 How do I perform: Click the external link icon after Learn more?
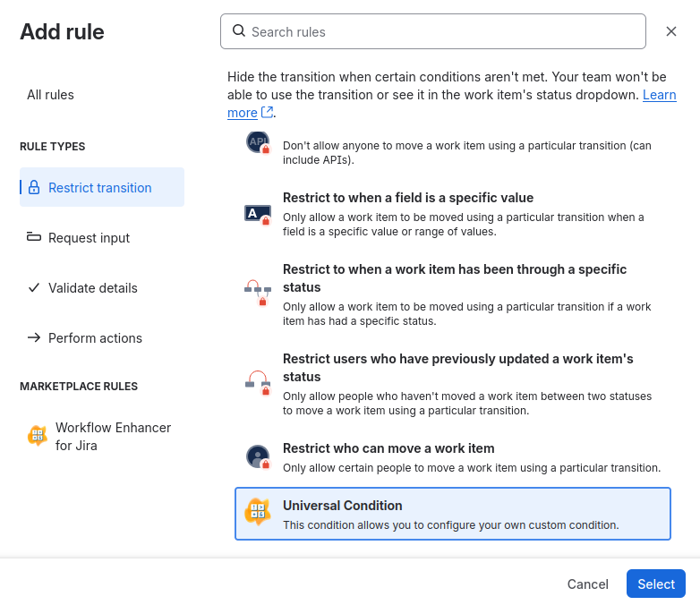pyautogui.click(x=267, y=112)
